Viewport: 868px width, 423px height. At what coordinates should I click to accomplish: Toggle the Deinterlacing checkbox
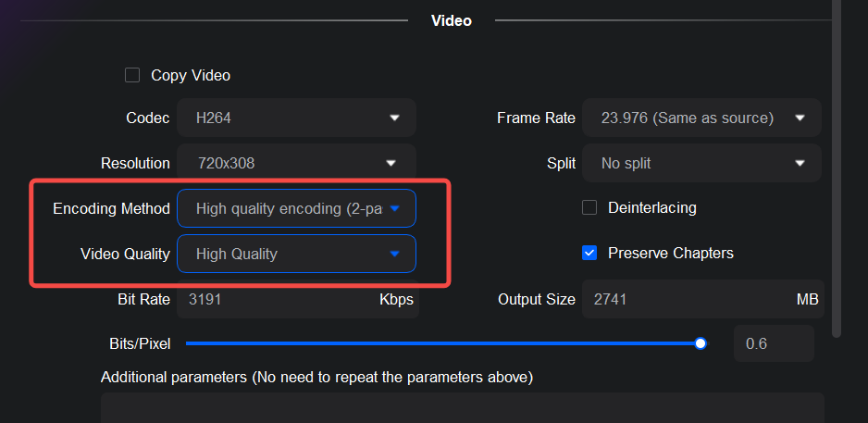click(x=589, y=207)
